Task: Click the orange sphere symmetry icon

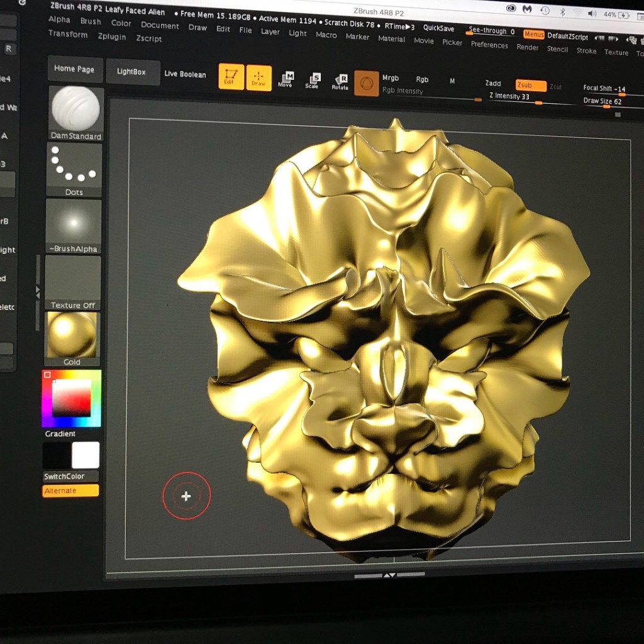Action: 366,84
